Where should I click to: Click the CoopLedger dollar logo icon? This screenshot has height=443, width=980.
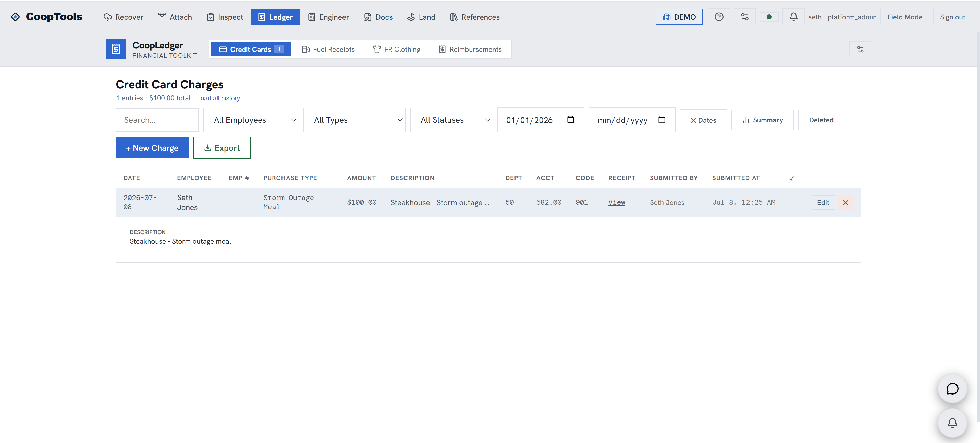(x=116, y=49)
